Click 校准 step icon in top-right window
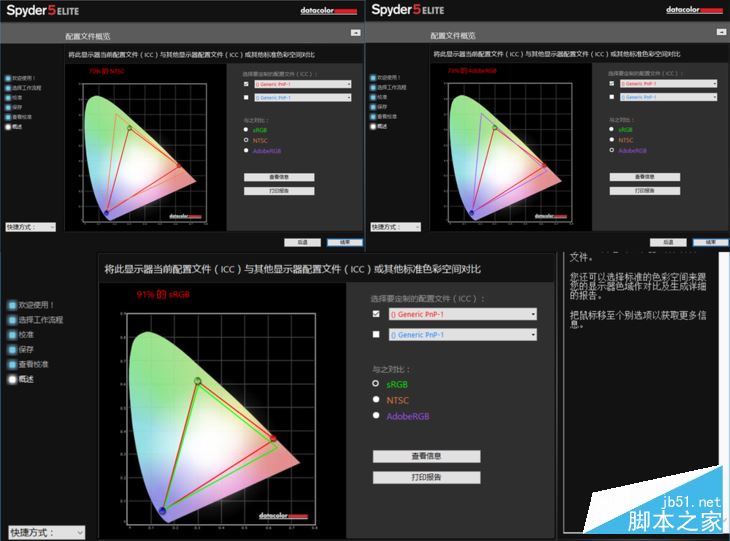This screenshot has height=541, width=730. click(373, 97)
